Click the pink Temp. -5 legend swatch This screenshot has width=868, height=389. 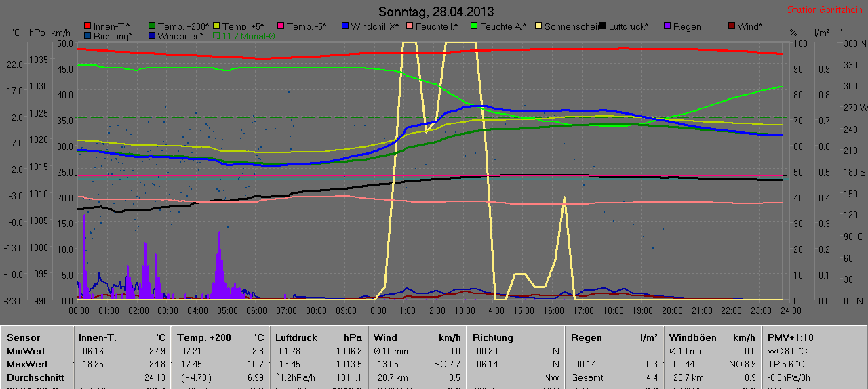click(x=281, y=26)
